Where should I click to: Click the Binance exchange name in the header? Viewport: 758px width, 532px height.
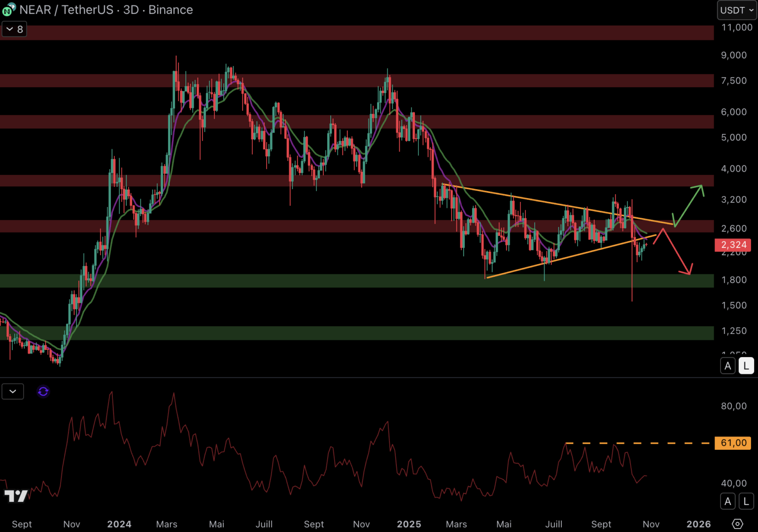pyautogui.click(x=171, y=9)
